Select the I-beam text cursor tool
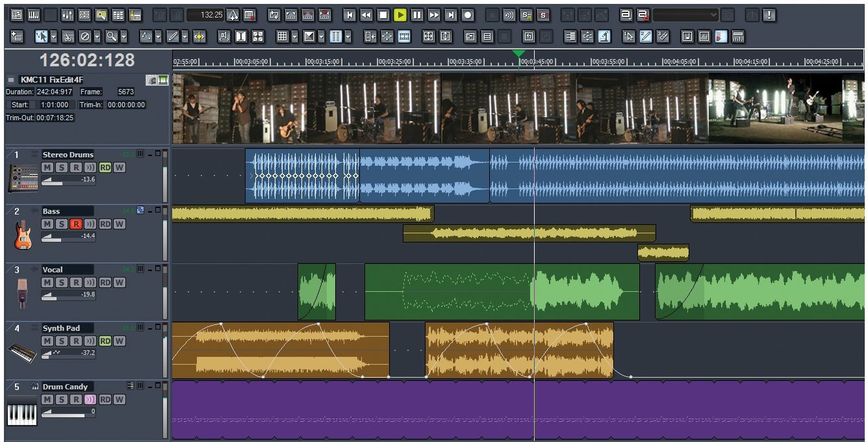 (x=240, y=36)
